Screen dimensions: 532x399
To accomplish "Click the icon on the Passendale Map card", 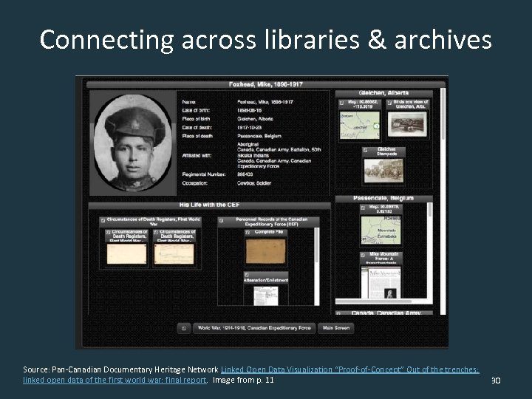I will [x=363, y=208].
